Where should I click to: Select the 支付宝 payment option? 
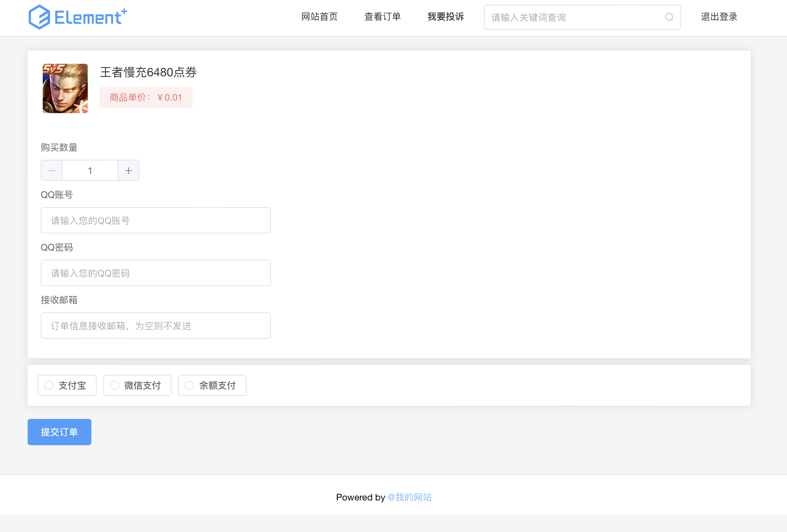(67, 385)
